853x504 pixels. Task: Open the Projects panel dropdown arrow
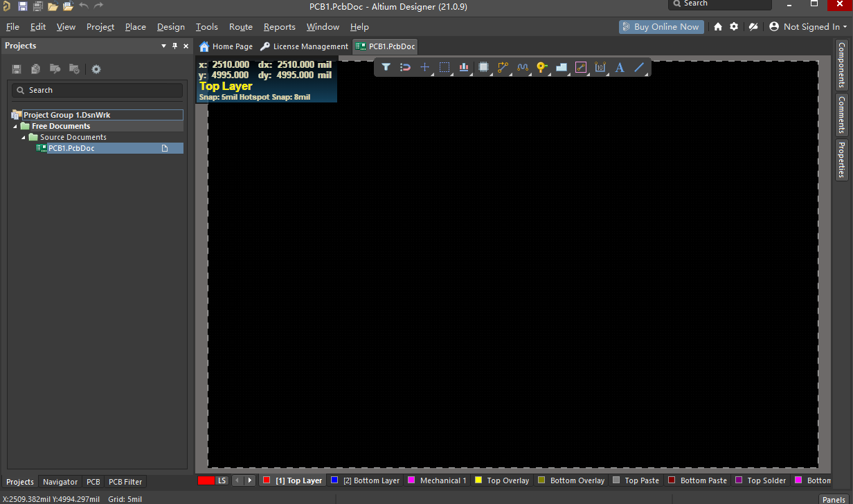(164, 46)
